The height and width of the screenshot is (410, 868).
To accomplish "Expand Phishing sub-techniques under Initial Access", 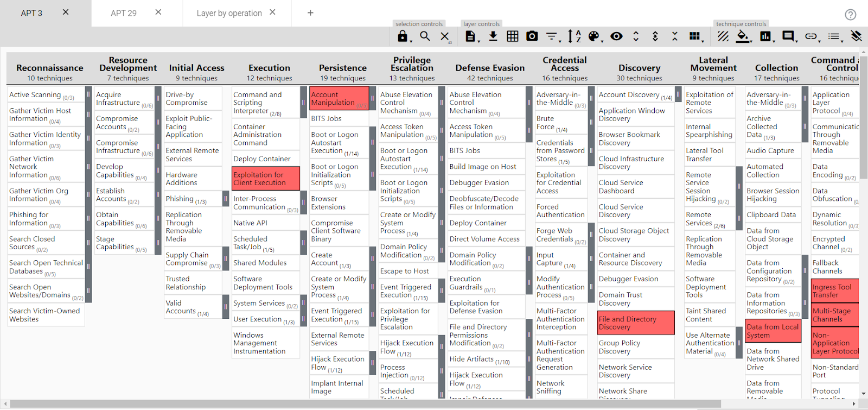I will (x=225, y=199).
